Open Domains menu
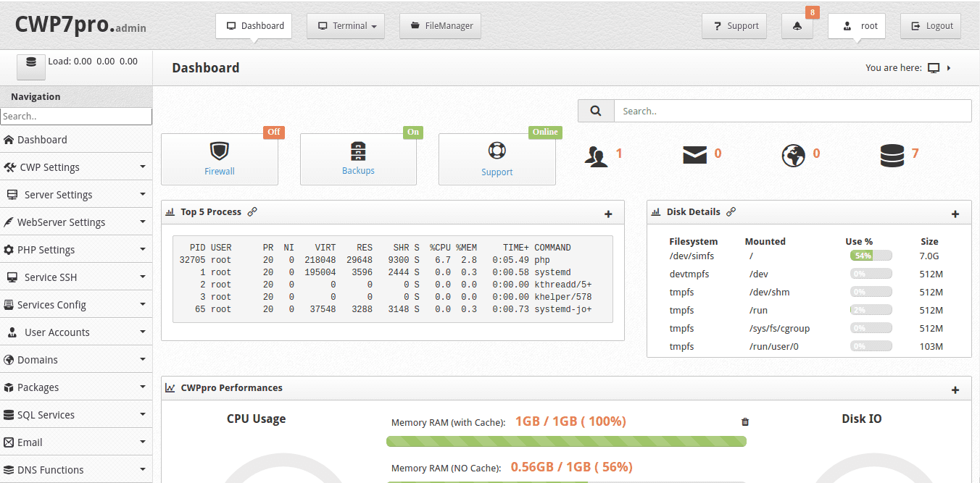The image size is (980, 483). pyautogui.click(x=76, y=360)
